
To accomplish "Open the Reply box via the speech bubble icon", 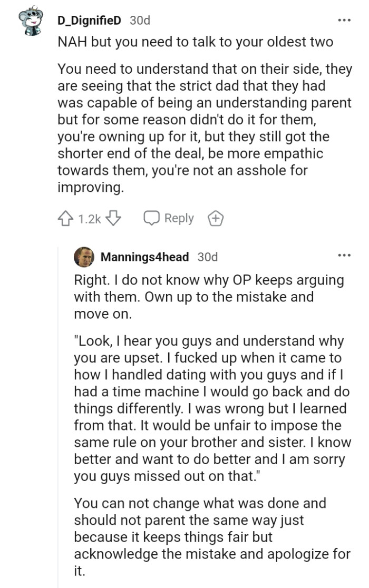I will [153, 218].
